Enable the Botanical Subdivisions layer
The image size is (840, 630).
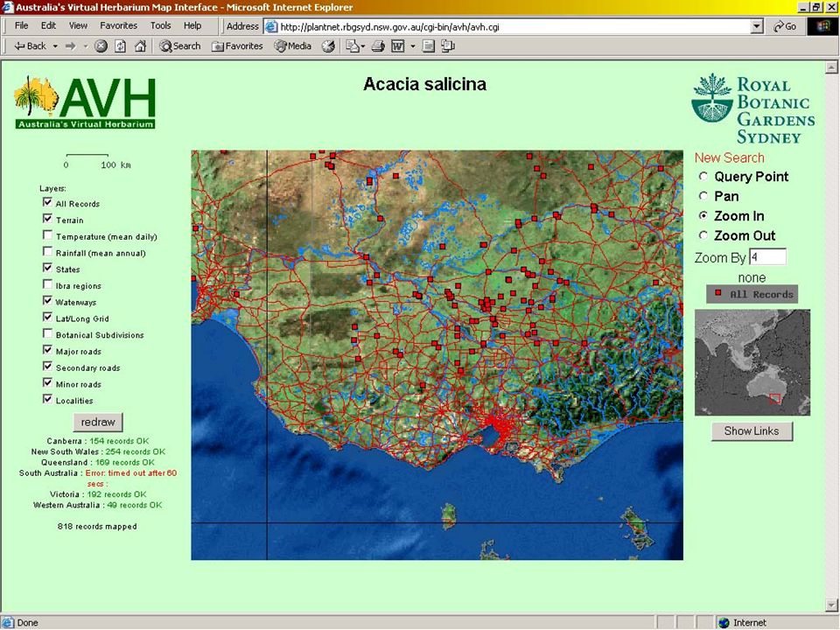click(x=47, y=333)
